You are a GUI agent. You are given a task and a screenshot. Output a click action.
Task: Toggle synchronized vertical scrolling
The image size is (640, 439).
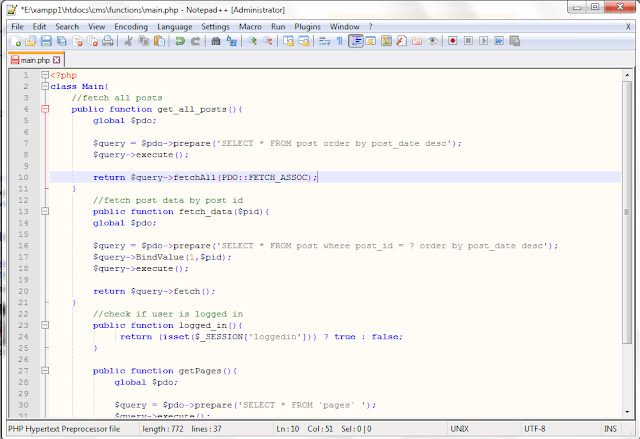289,41
